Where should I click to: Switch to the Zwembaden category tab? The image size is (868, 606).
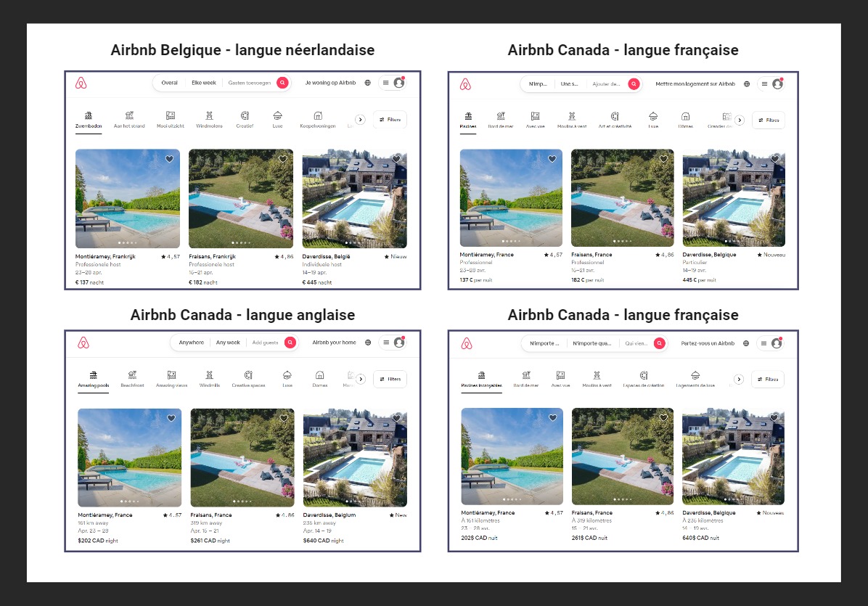[89, 120]
